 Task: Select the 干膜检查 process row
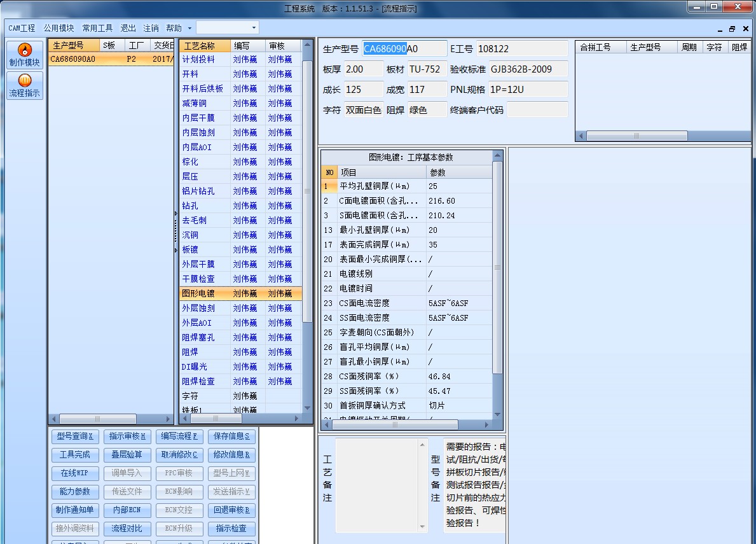(x=240, y=279)
